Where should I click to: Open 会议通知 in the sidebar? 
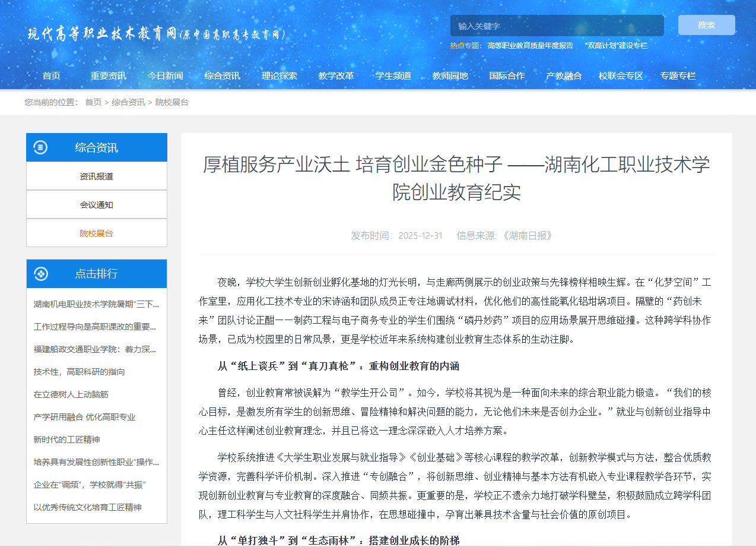pyautogui.click(x=96, y=204)
